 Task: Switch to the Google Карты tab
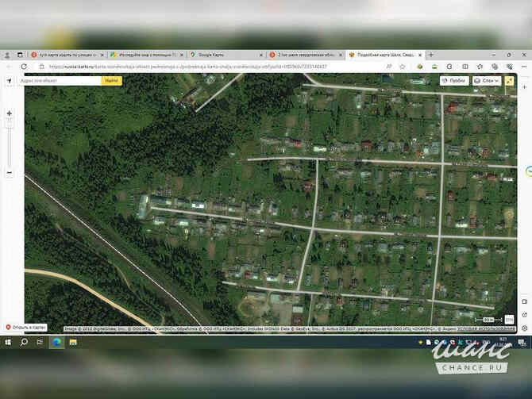226,55
